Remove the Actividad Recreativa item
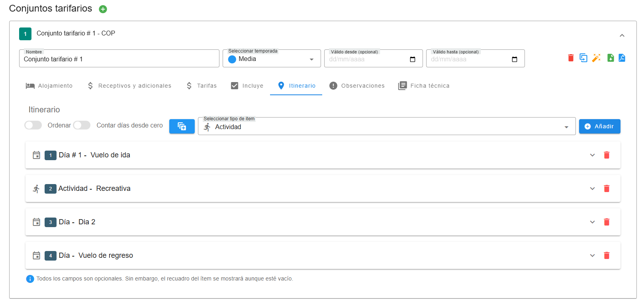 click(x=607, y=188)
